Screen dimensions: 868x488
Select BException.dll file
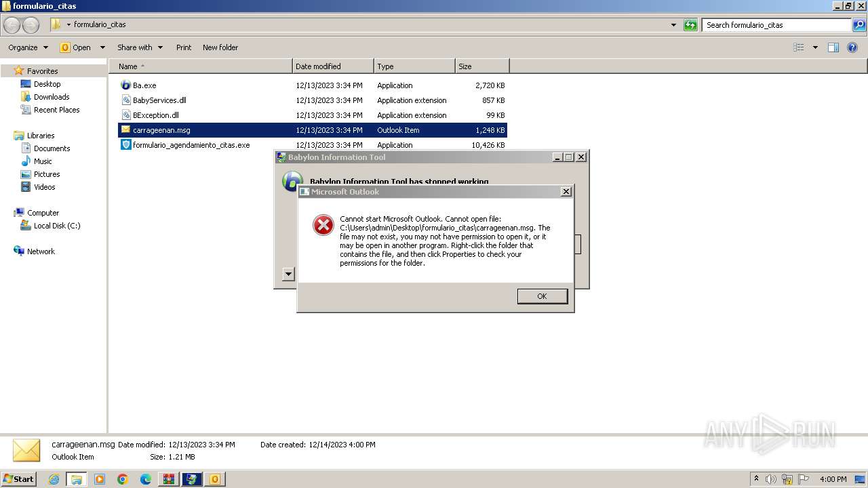[313, 115]
